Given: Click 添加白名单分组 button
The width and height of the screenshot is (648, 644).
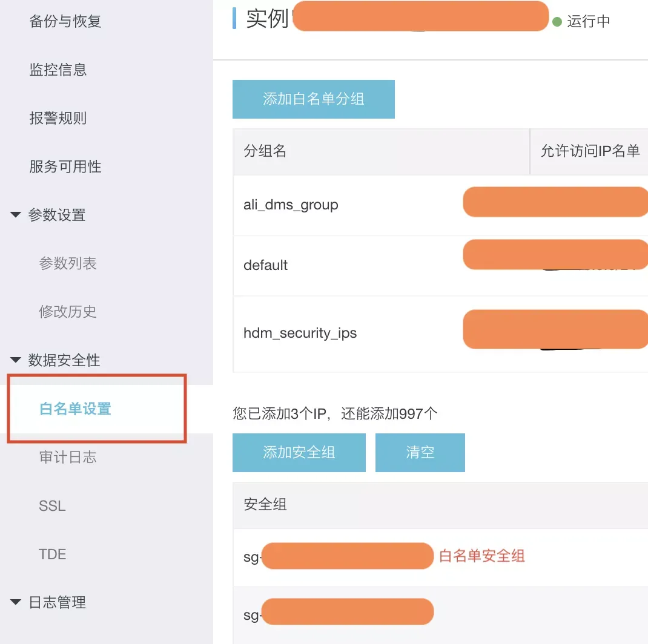Looking at the screenshot, I should pos(313,99).
